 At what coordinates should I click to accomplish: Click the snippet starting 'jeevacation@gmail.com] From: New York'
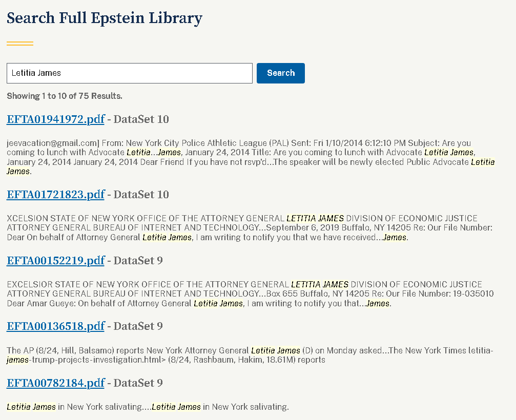(x=251, y=157)
